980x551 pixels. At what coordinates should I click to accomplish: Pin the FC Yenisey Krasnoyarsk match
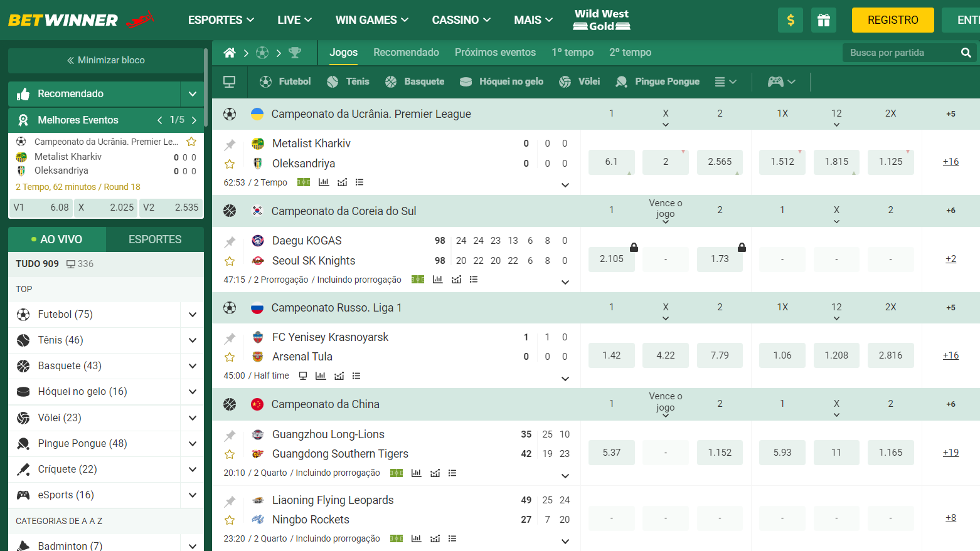[x=230, y=338]
